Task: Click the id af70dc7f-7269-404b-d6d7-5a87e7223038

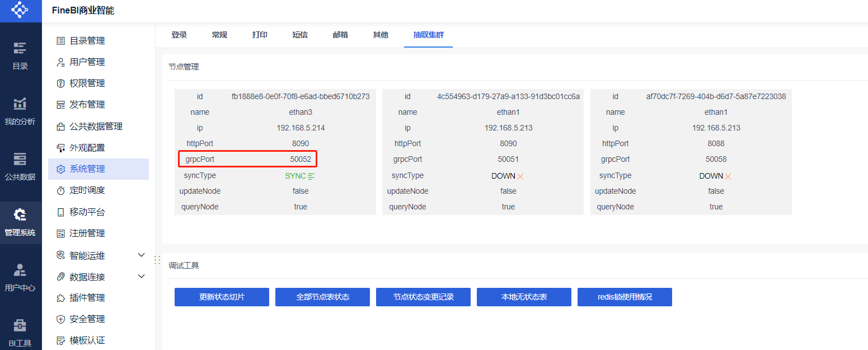Action: (x=716, y=96)
